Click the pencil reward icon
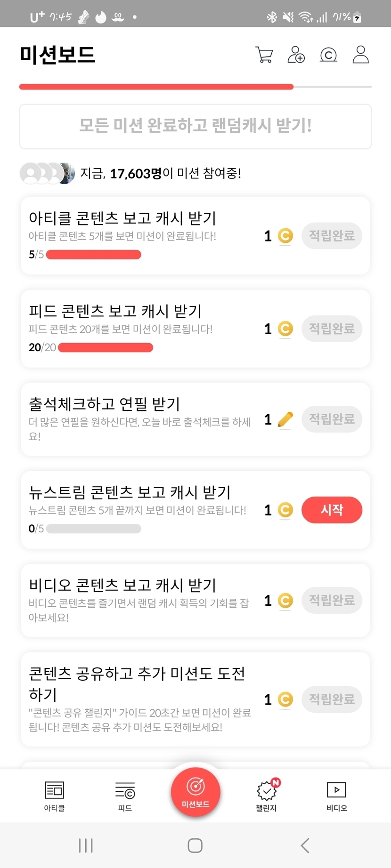391x868 pixels. 285,419
